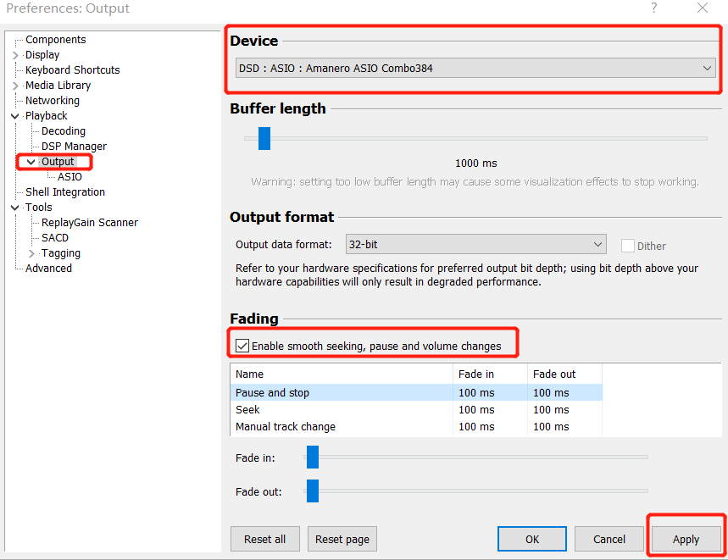The image size is (728, 560).
Task: Collapse the Playback tree node
Action: [15, 116]
